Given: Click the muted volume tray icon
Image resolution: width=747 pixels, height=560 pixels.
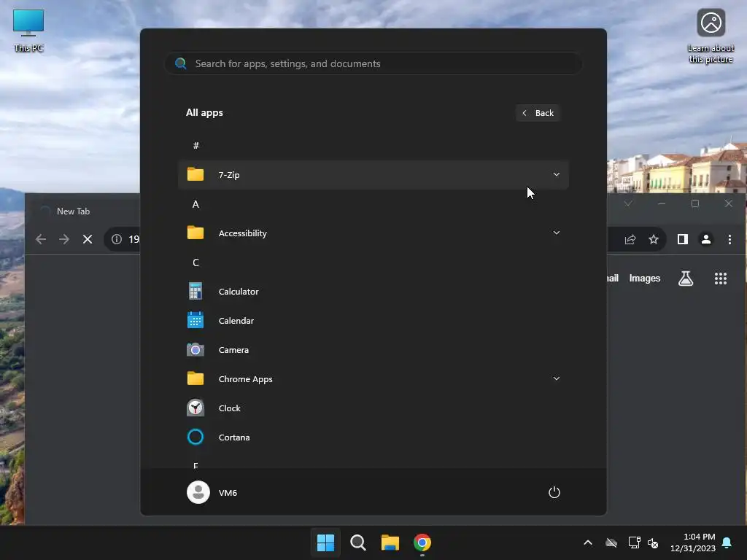Looking at the screenshot, I should point(653,542).
